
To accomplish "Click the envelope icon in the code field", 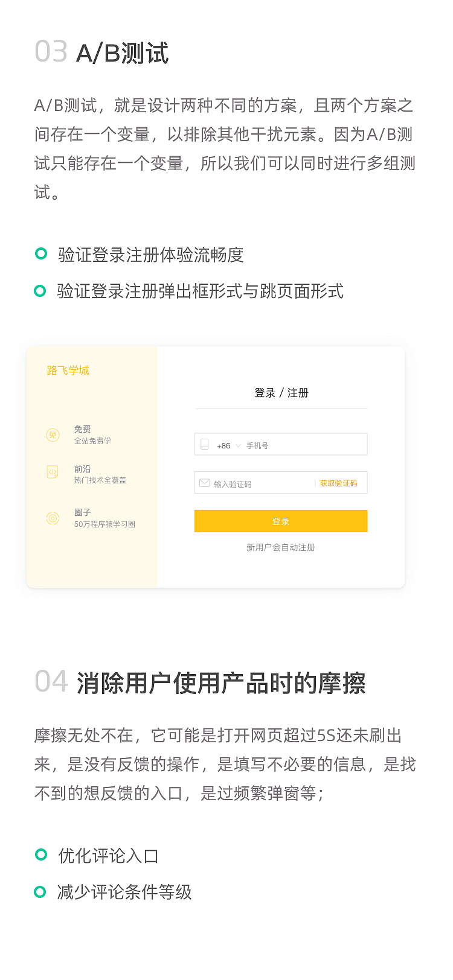I will pyautogui.click(x=205, y=483).
